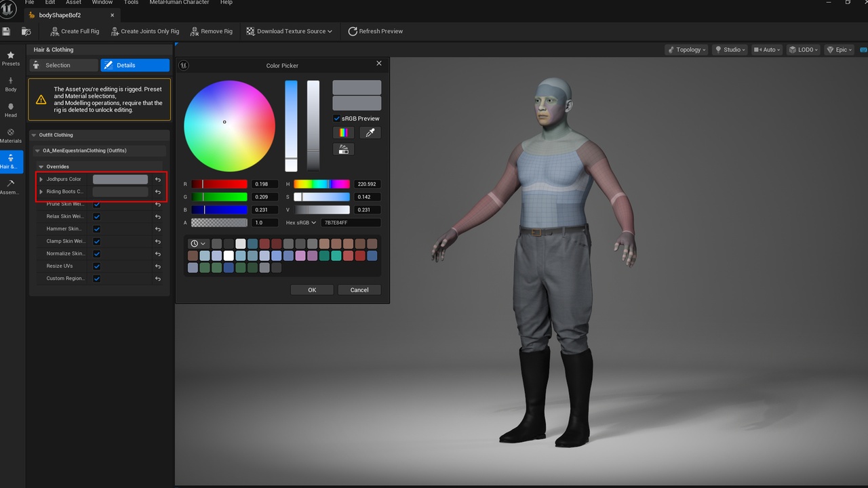This screenshot has width=868, height=488.
Task: Open the Auto camera dropdown
Action: (768, 49)
